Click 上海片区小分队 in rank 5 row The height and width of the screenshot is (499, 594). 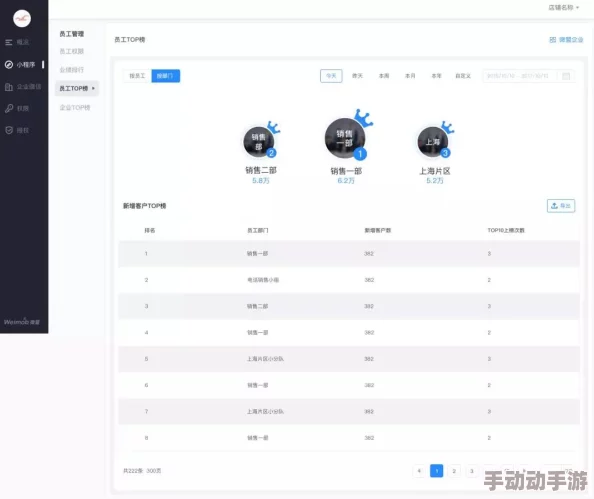(265, 359)
